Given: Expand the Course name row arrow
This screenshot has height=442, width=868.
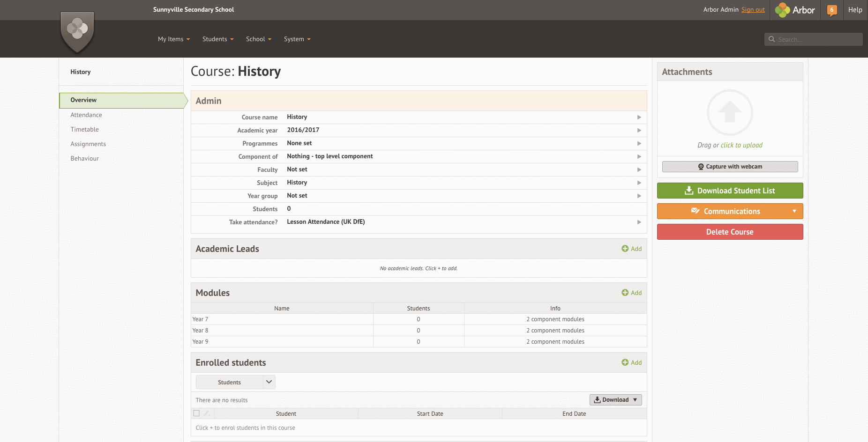Looking at the screenshot, I should [x=639, y=117].
